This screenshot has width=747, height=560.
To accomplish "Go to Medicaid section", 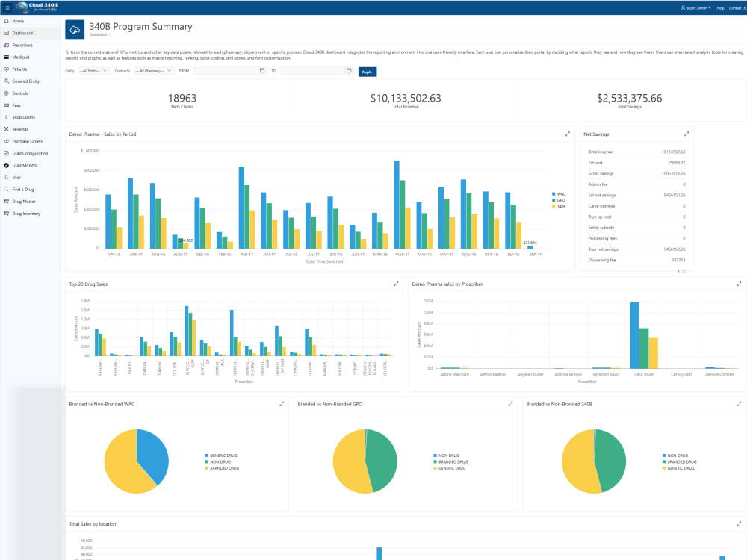I will [x=20, y=57].
